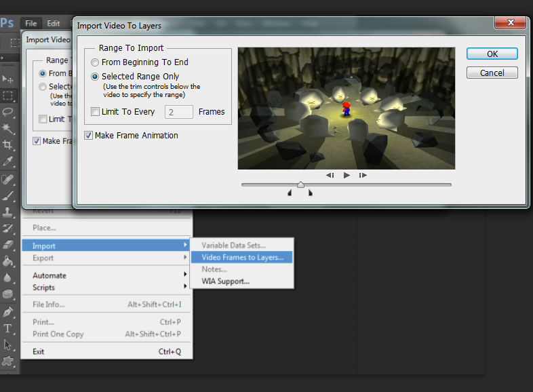Expand the Import submenu arrow
This screenshot has height=392, width=533.
pyautogui.click(x=185, y=245)
